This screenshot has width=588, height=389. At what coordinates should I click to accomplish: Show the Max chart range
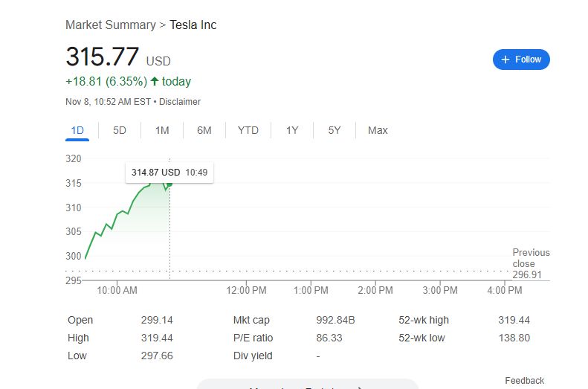(x=378, y=130)
